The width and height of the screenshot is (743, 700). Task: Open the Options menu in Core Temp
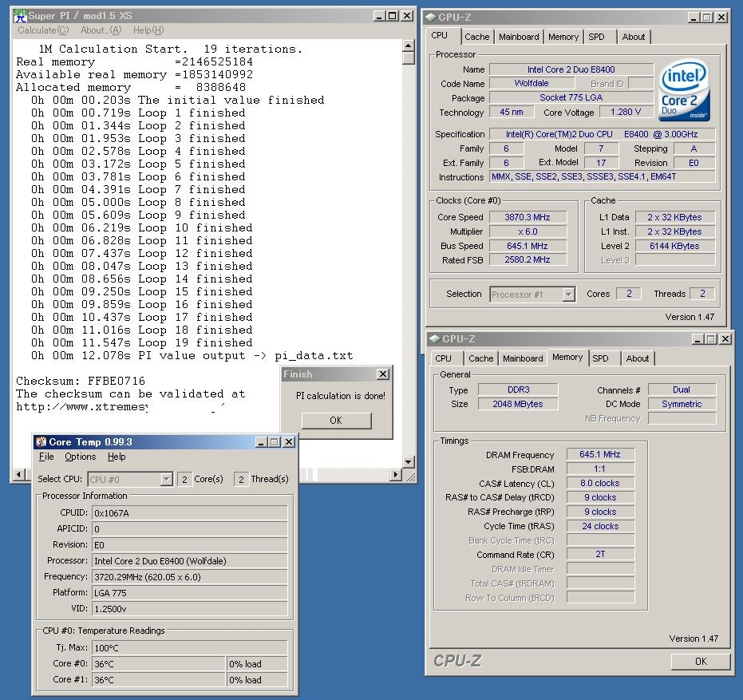(80, 457)
